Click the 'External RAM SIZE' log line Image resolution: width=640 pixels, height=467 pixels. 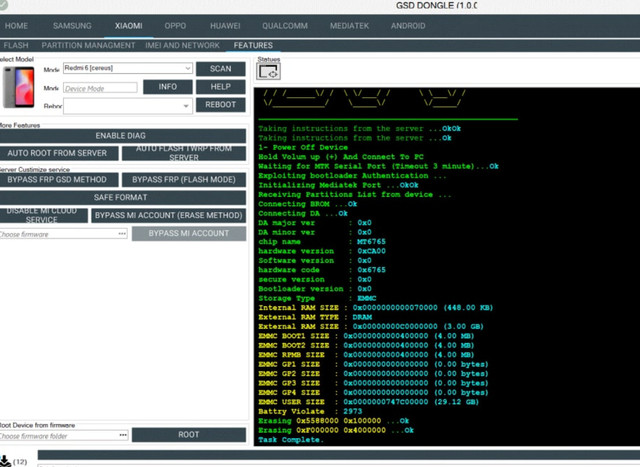[371, 327]
